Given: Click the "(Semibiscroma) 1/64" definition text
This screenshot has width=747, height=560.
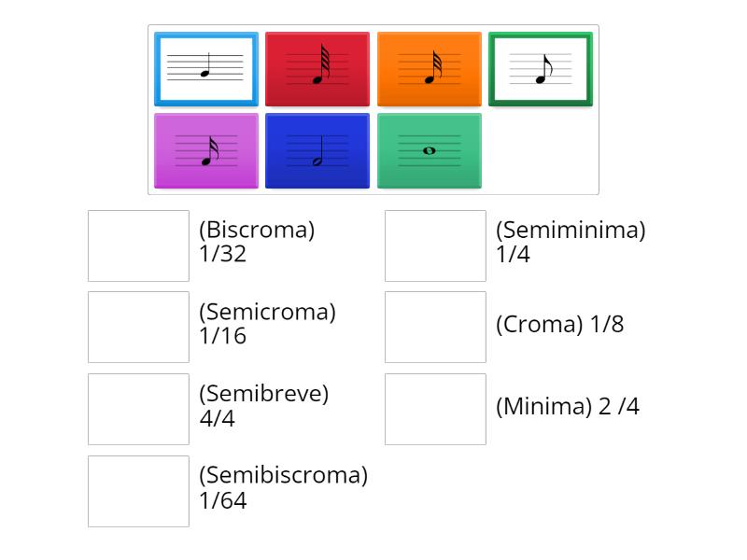Looking at the screenshot, I should [x=283, y=488].
